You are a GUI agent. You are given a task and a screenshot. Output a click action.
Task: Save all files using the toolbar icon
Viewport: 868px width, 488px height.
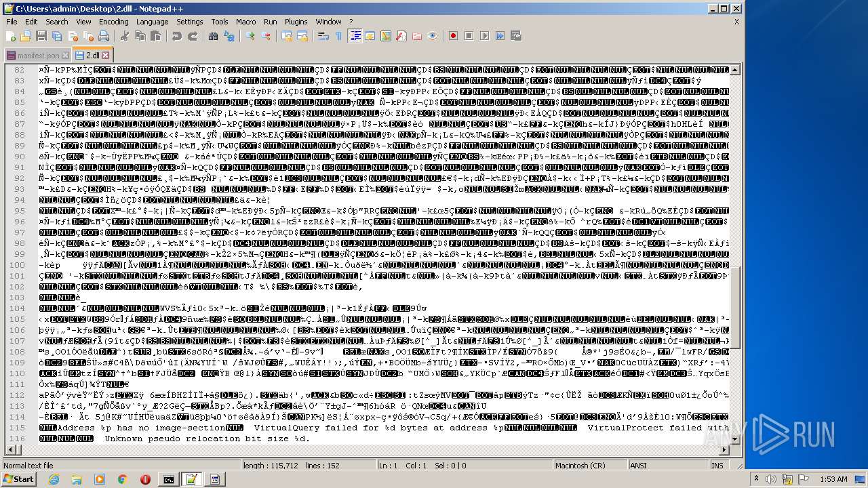click(56, 36)
